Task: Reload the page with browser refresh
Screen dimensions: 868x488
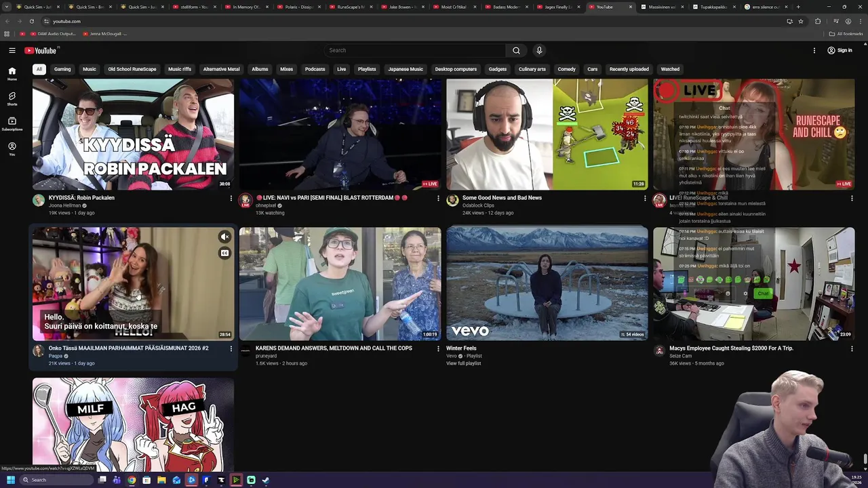Action: click(x=31, y=21)
